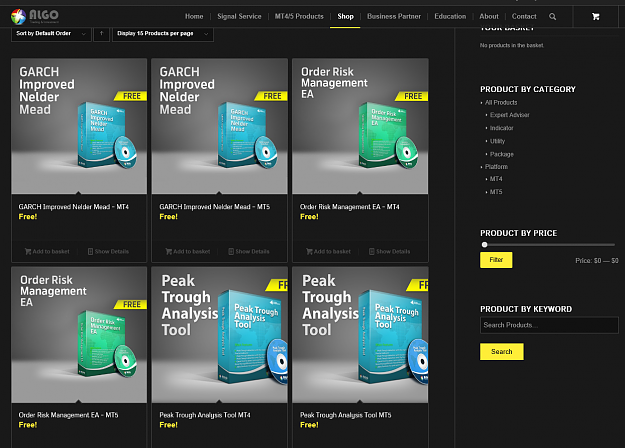Click 'Price: $0 — $0' label
This screenshot has width=625, height=448.
(x=597, y=261)
